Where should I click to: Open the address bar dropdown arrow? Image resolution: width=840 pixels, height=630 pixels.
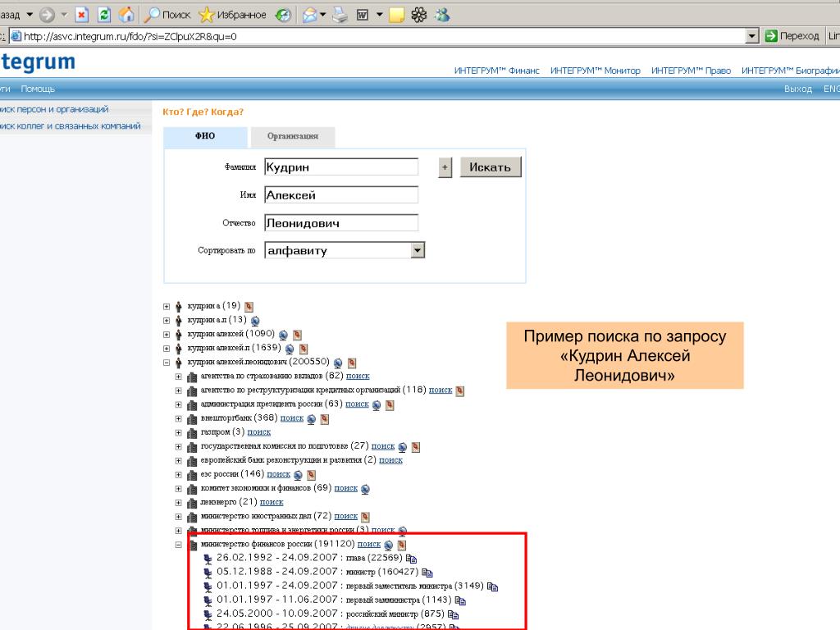point(752,36)
